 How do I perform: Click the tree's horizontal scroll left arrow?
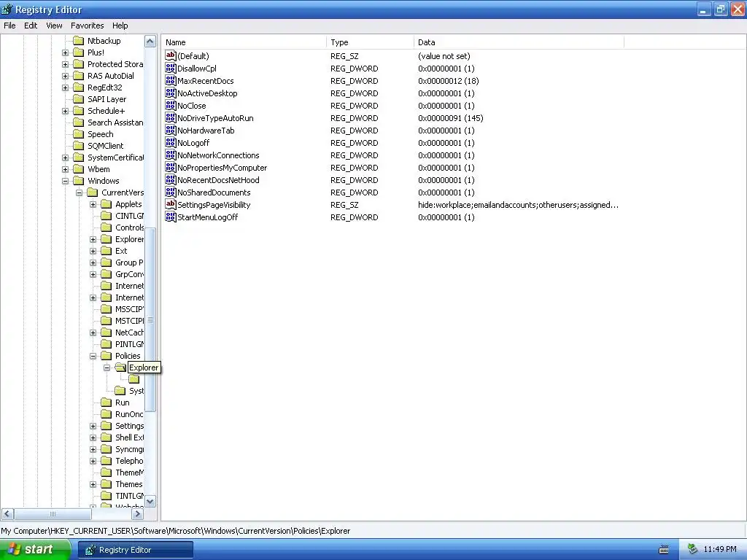click(x=7, y=514)
